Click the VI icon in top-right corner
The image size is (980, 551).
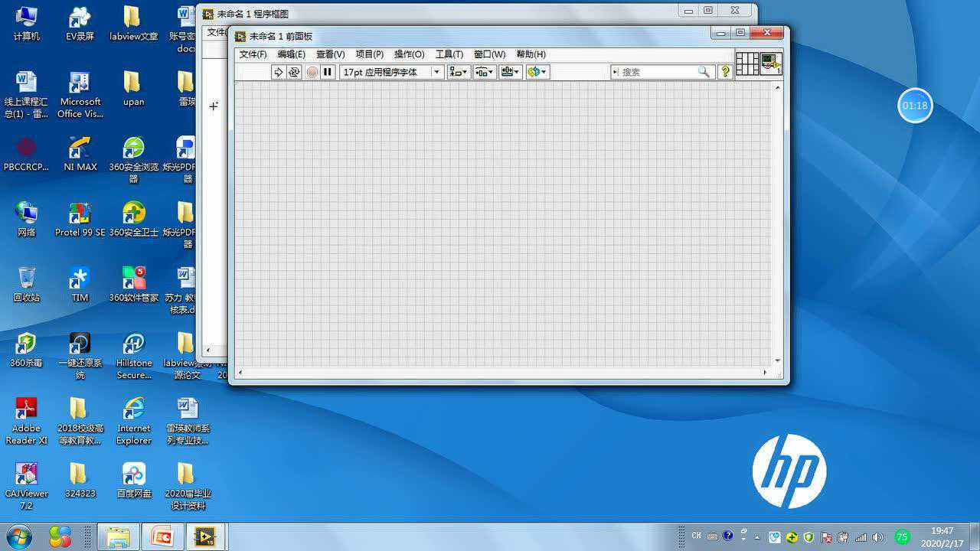(x=771, y=64)
